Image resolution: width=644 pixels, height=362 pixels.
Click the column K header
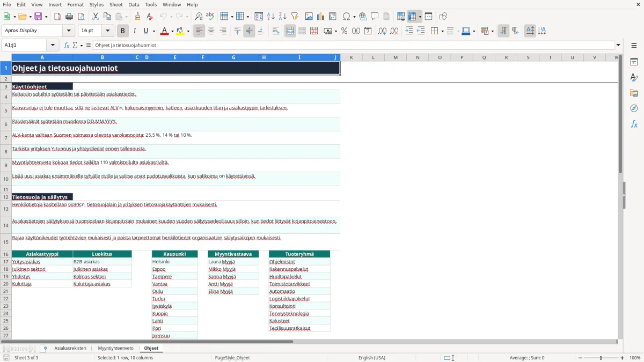(352, 57)
